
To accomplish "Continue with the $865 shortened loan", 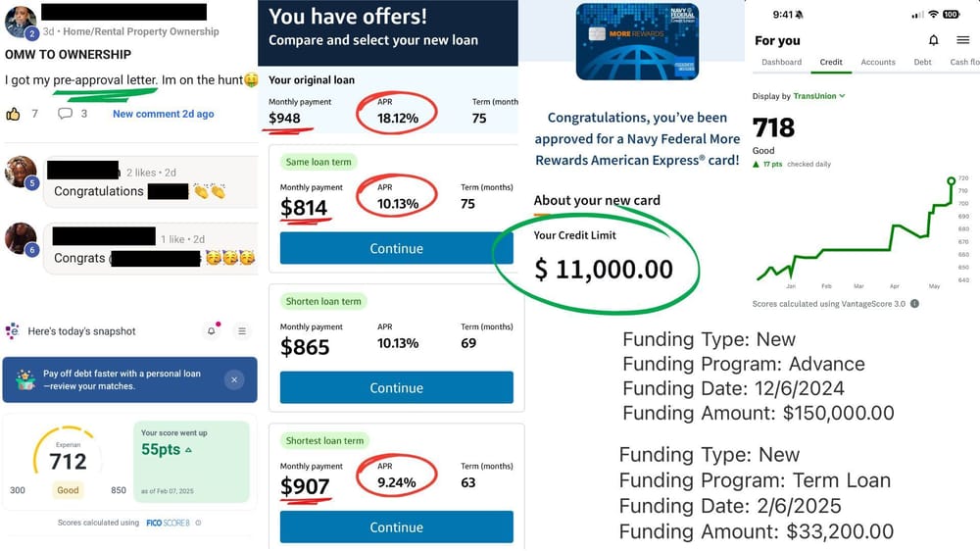I will [x=396, y=387].
